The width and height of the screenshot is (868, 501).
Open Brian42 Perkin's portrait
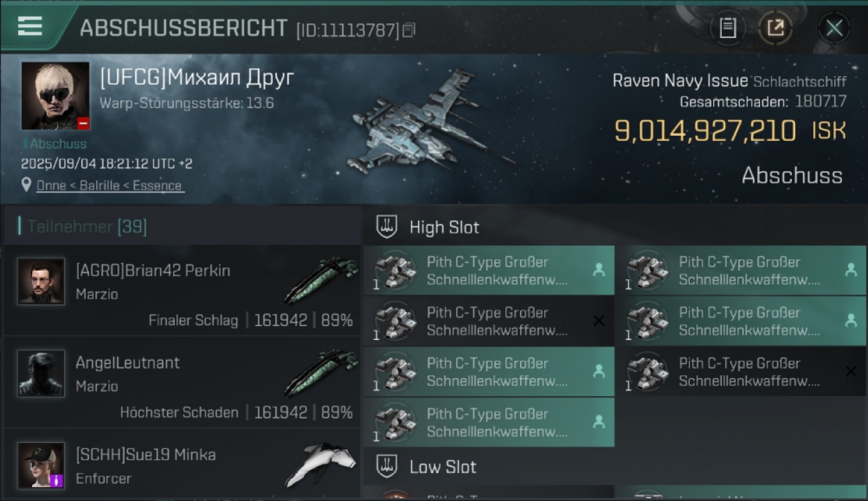[41, 281]
